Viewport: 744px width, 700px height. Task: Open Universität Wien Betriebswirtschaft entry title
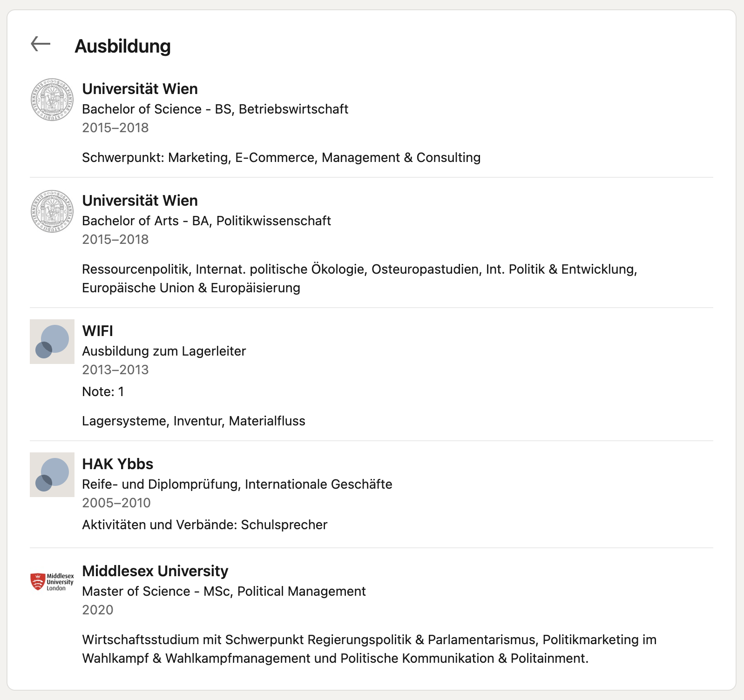pyautogui.click(x=140, y=89)
